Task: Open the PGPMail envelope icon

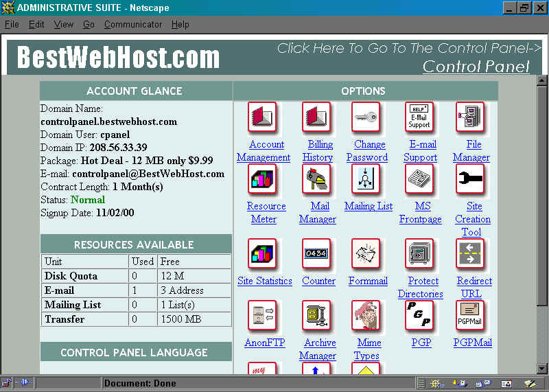Action: pos(470,315)
